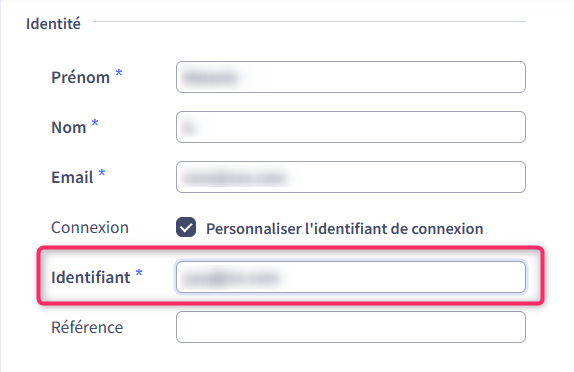574x372 pixels.
Task: Click inside the highlighted Identifiant field
Action: coord(351,277)
